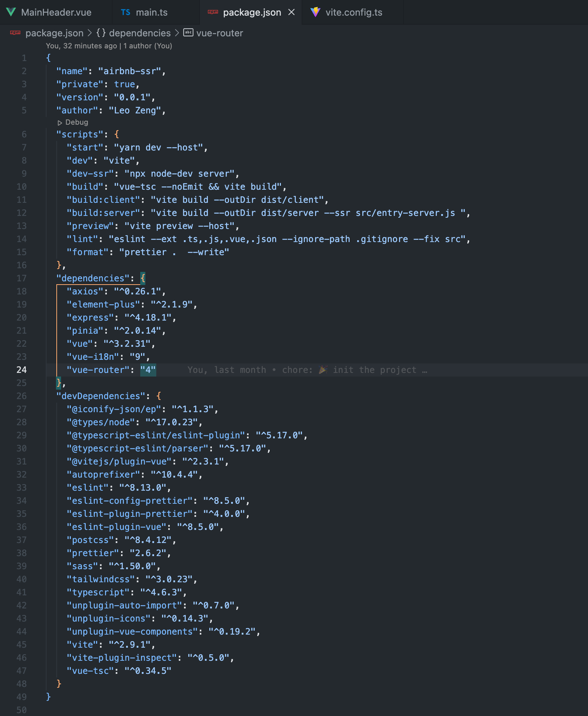Click the TypeScript icon on main.ts tab
588x716 pixels.
(125, 12)
